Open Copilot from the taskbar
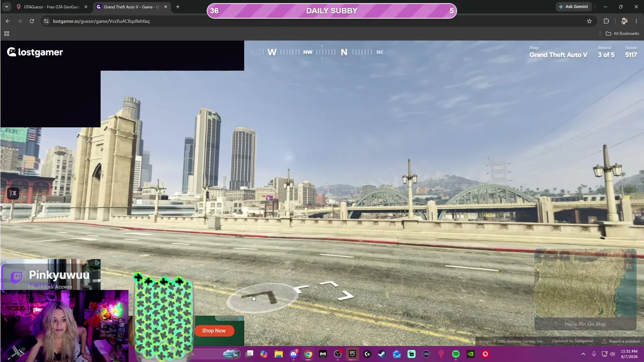 click(x=264, y=354)
